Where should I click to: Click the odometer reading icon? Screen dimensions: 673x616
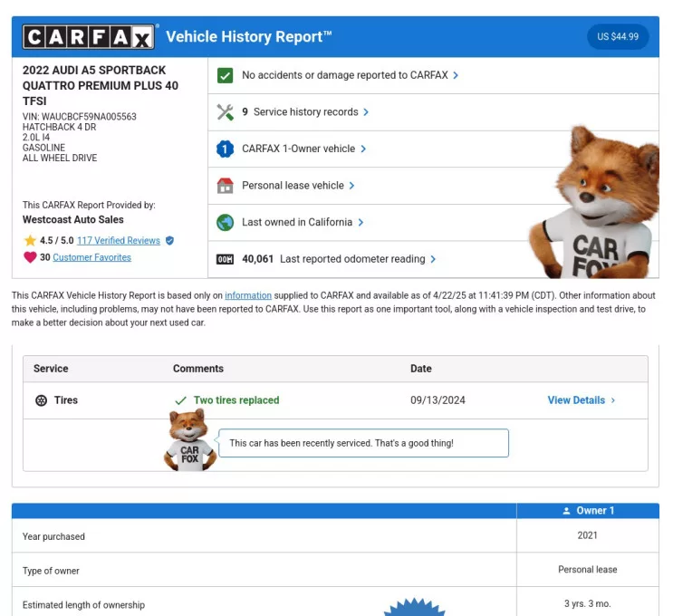pyautogui.click(x=226, y=259)
